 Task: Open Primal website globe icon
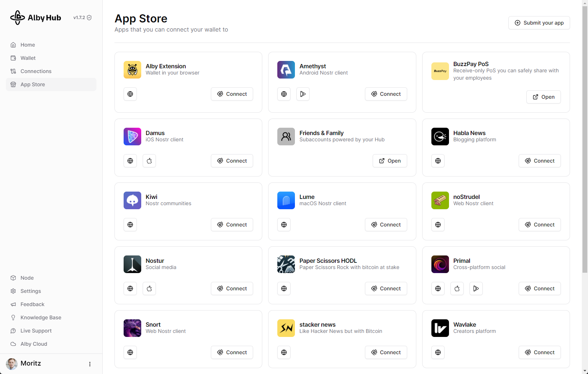click(x=438, y=288)
